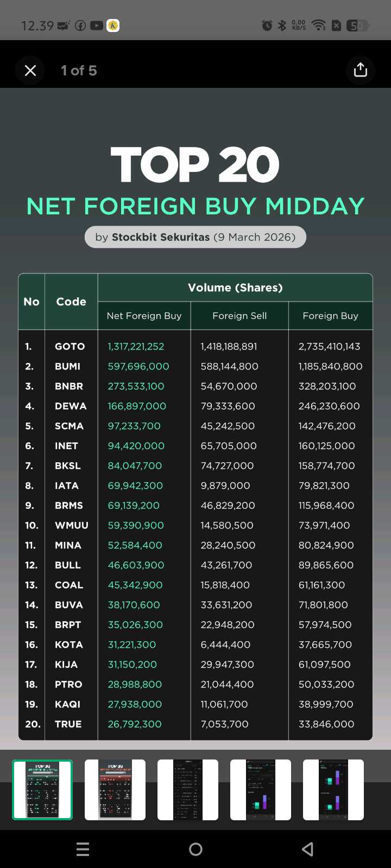Image resolution: width=391 pixels, height=868 pixels.
Task: Tap the GOTO stock code in row 1
Action: [70, 347]
